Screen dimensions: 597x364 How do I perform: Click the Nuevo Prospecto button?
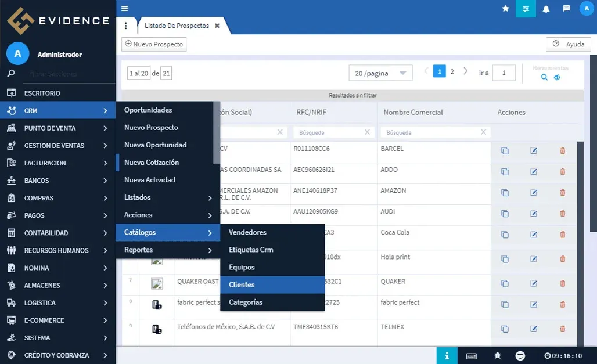pos(153,44)
